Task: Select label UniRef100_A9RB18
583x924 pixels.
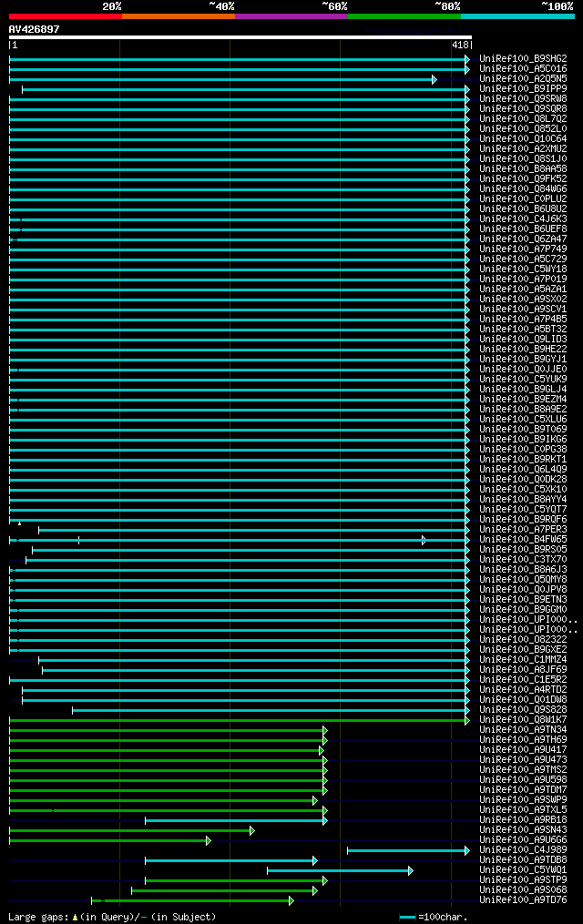Action: (523, 820)
